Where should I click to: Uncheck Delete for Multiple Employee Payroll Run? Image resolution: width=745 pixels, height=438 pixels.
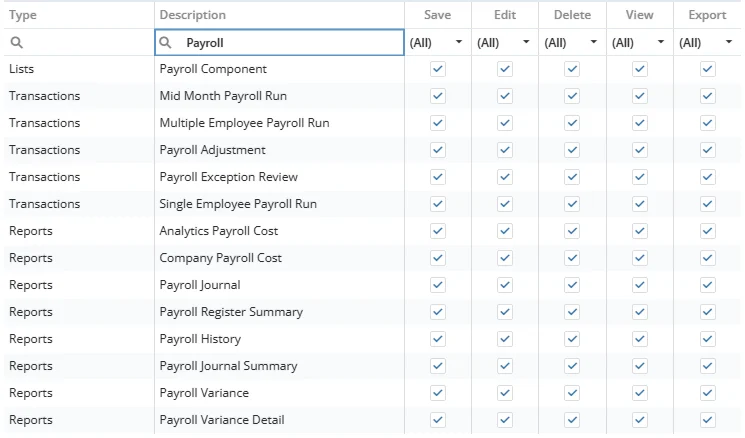coord(572,123)
